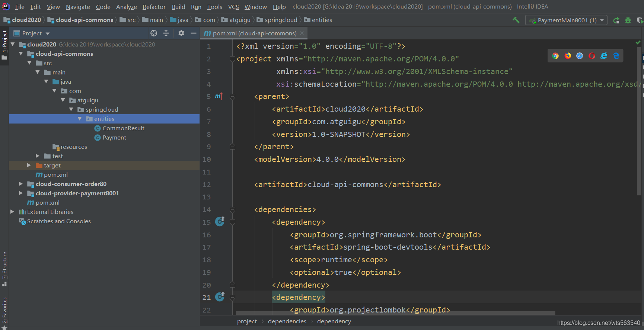The height and width of the screenshot is (330, 644).
Task: Click the locate/scroll-from-source target icon
Action: click(x=154, y=33)
